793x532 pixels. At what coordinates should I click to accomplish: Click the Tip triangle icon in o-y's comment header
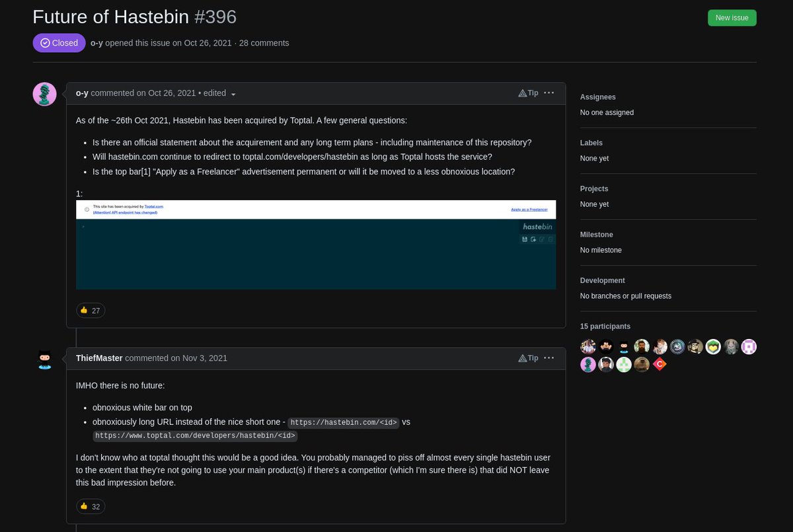(523, 93)
